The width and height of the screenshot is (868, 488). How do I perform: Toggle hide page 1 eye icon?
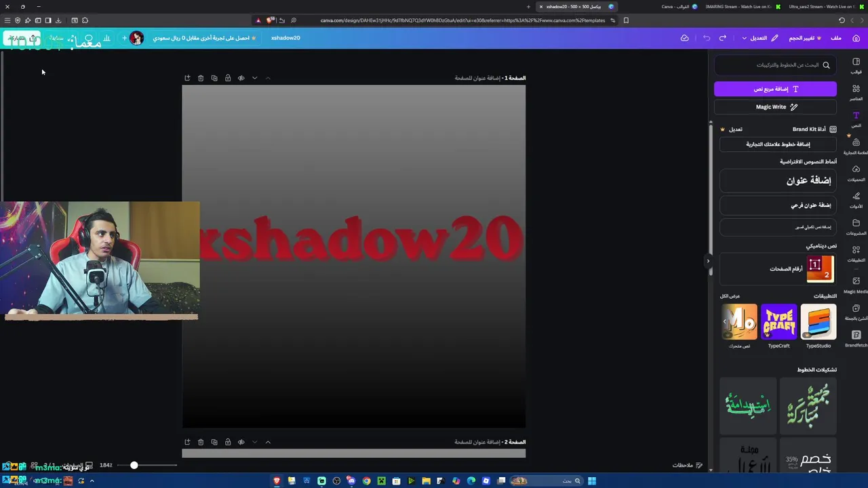(x=241, y=78)
